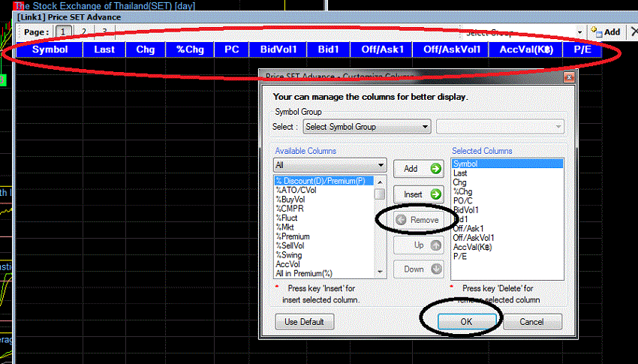Close the Customize Column dialog
638x364 pixels.
[569, 77]
